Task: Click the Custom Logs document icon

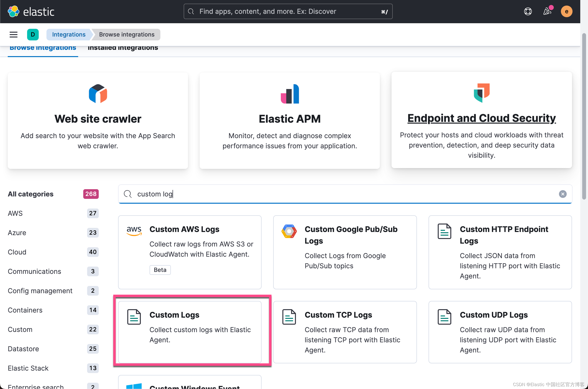Action: (134, 317)
